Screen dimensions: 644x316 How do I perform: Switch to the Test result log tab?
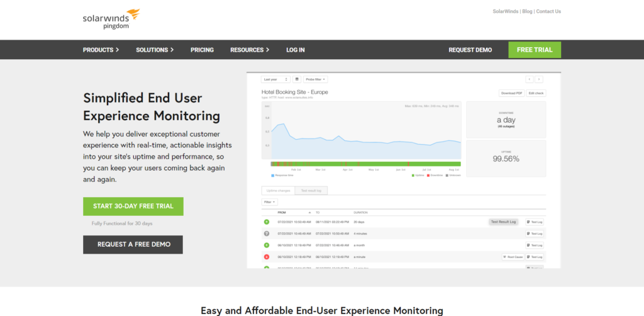click(311, 191)
